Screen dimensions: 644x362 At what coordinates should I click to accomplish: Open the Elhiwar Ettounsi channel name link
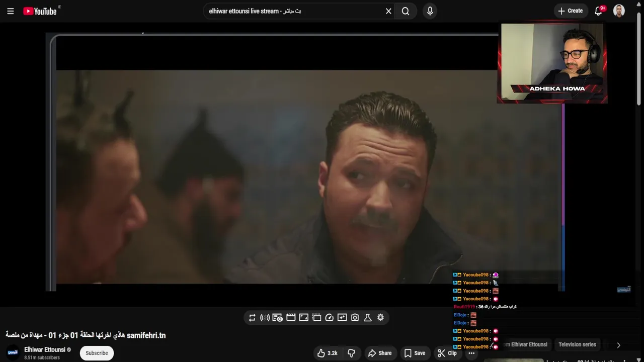(x=44, y=349)
